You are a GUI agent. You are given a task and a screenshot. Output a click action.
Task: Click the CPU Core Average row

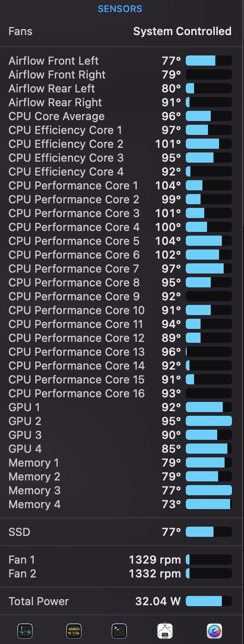[120, 116]
